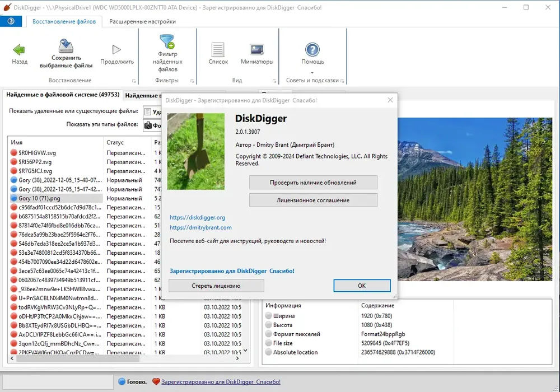
Task: Switch to Список list view icon
Action: point(218,50)
